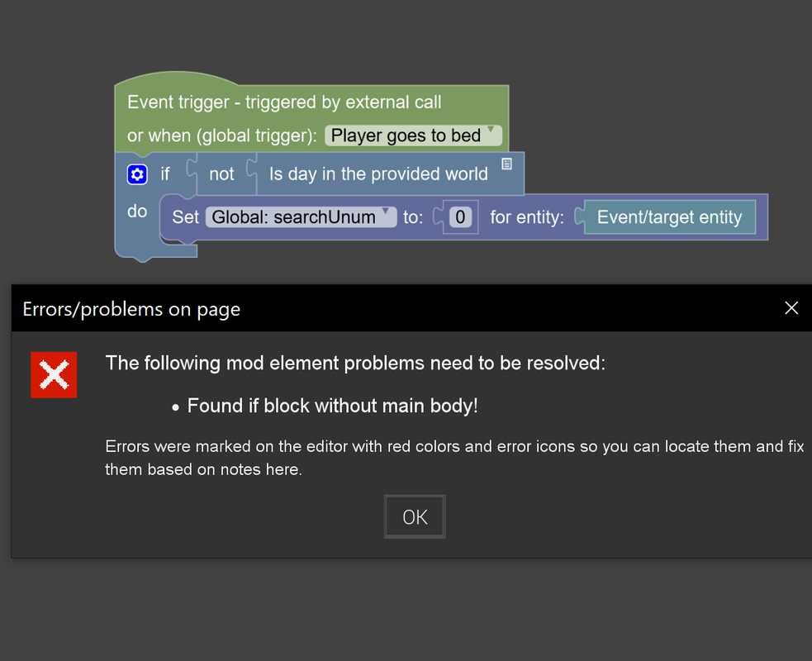Select the 'Event/target entity' block
The image size is (812, 661).
[x=669, y=217]
